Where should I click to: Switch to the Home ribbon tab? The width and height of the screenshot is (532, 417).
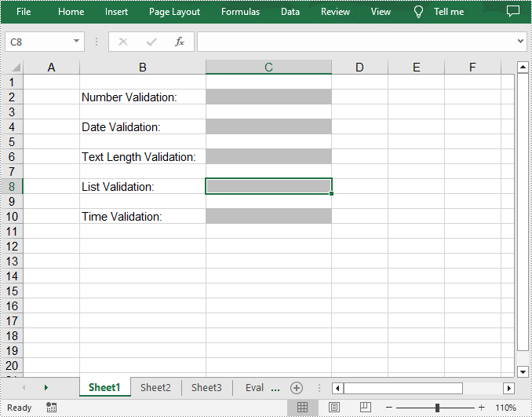pos(71,12)
